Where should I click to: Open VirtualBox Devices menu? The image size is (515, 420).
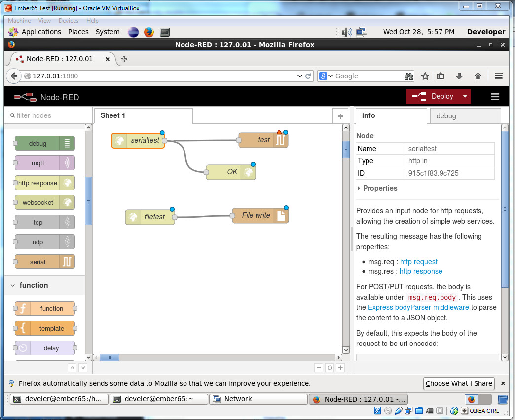click(x=68, y=20)
